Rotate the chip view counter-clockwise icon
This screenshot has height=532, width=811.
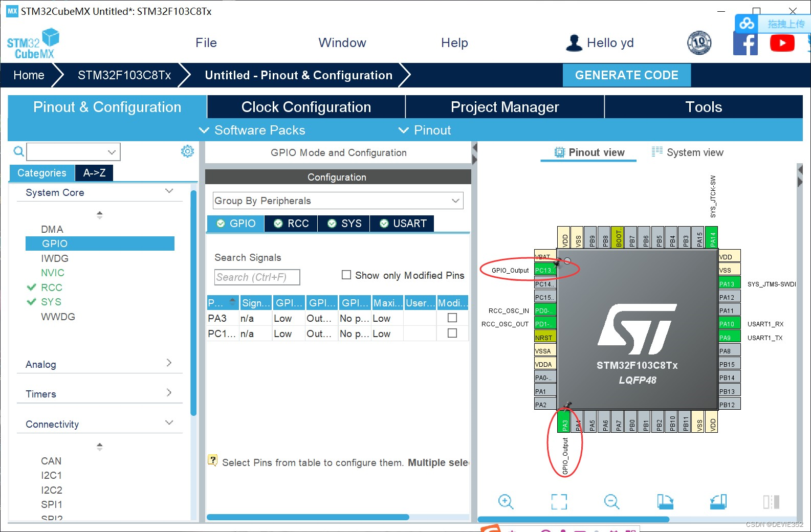tap(718, 502)
